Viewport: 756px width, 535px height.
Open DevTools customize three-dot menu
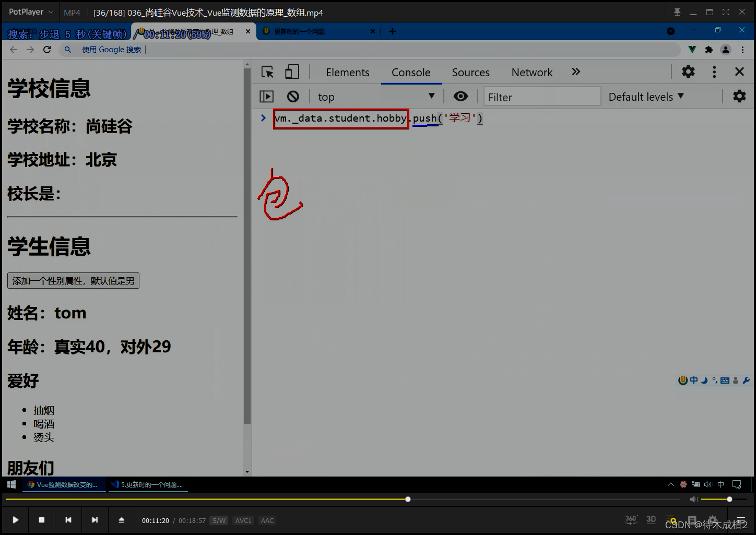pyautogui.click(x=714, y=72)
